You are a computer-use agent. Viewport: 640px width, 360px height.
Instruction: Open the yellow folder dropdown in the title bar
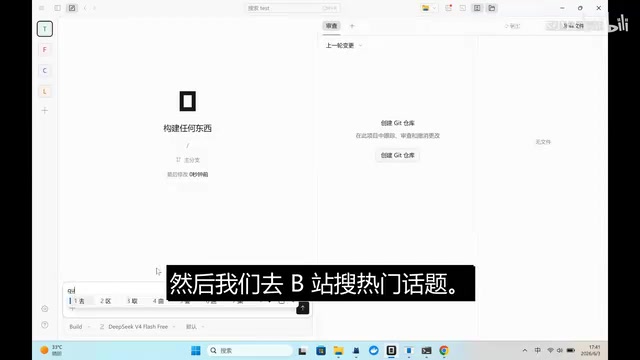point(428,8)
